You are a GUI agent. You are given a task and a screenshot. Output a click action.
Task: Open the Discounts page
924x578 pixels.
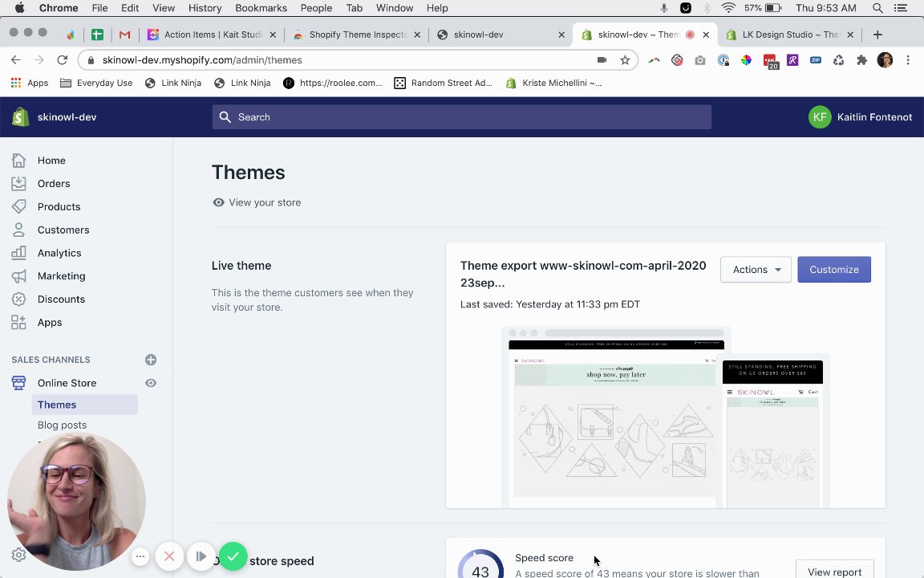[61, 299]
